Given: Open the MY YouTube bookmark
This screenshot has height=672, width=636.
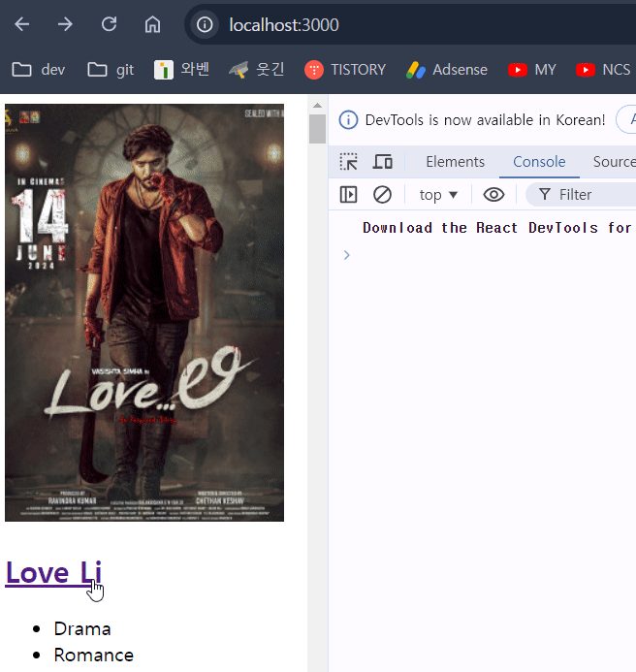Looking at the screenshot, I should coord(532,70).
